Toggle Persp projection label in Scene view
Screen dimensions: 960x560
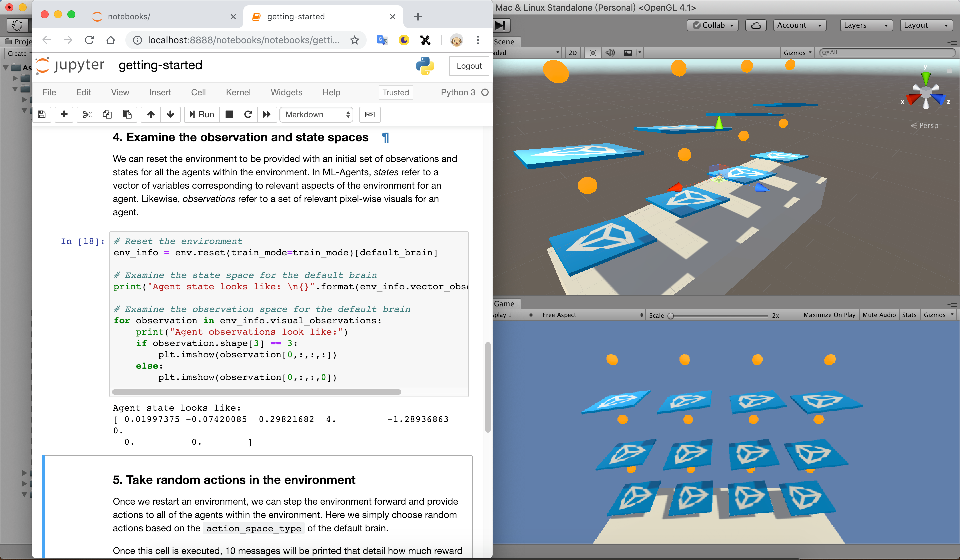coord(925,125)
